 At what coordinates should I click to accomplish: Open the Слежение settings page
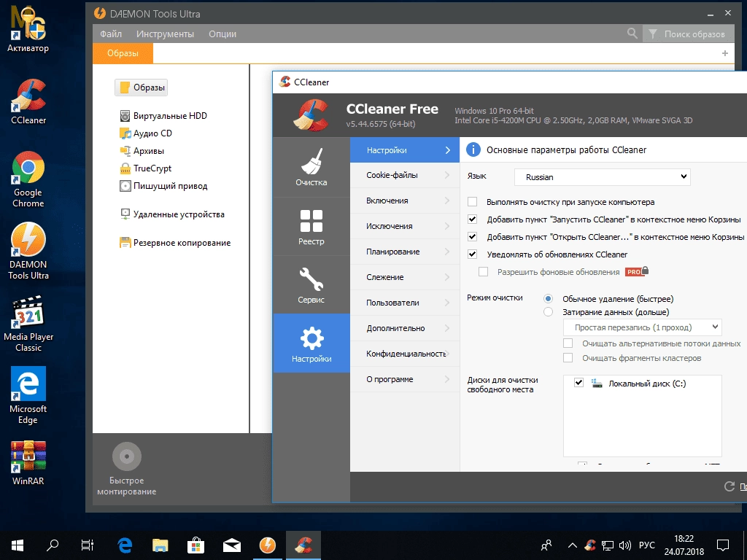404,277
